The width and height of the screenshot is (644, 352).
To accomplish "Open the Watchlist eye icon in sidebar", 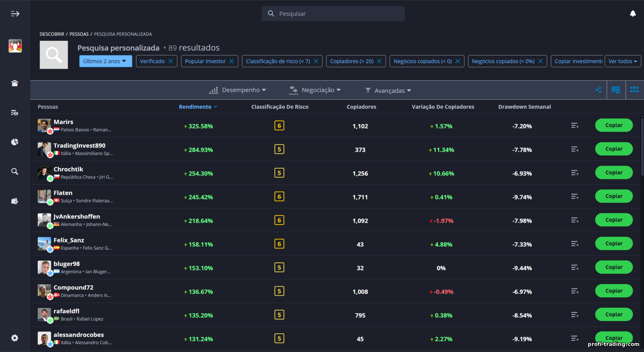I will 15,113.
